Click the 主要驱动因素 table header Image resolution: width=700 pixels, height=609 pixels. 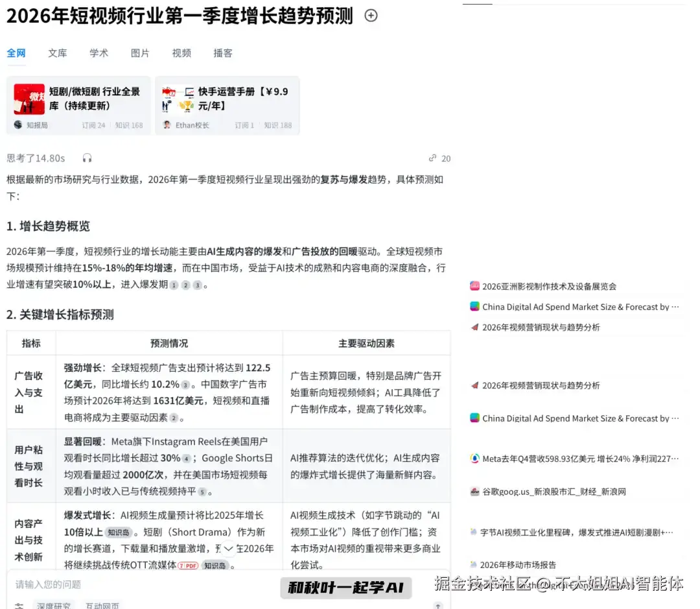[x=366, y=343]
